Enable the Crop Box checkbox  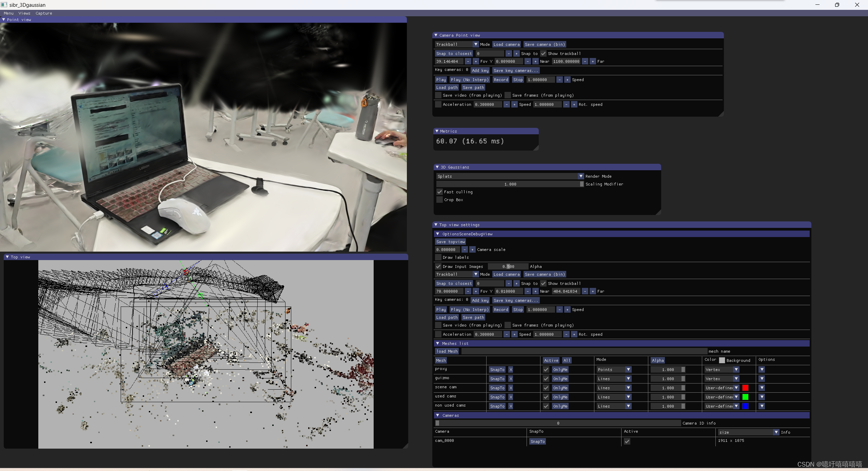click(440, 200)
